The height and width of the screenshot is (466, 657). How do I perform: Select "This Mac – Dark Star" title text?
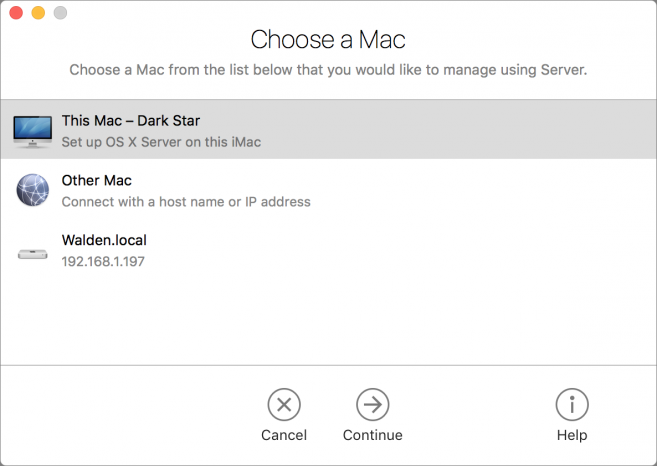point(131,121)
